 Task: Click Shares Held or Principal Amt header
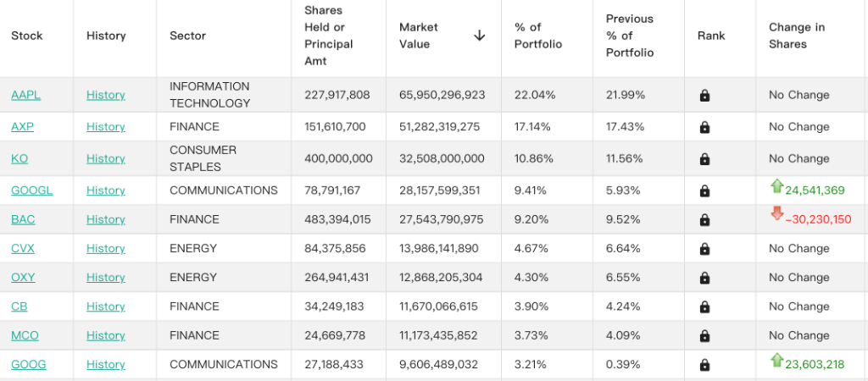(x=329, y=36)
